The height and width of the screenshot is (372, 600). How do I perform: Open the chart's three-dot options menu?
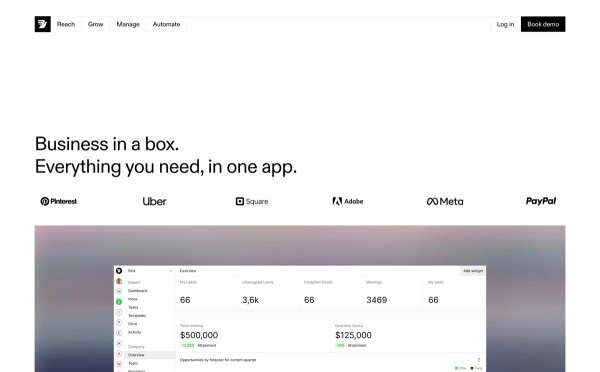[478, 360]
